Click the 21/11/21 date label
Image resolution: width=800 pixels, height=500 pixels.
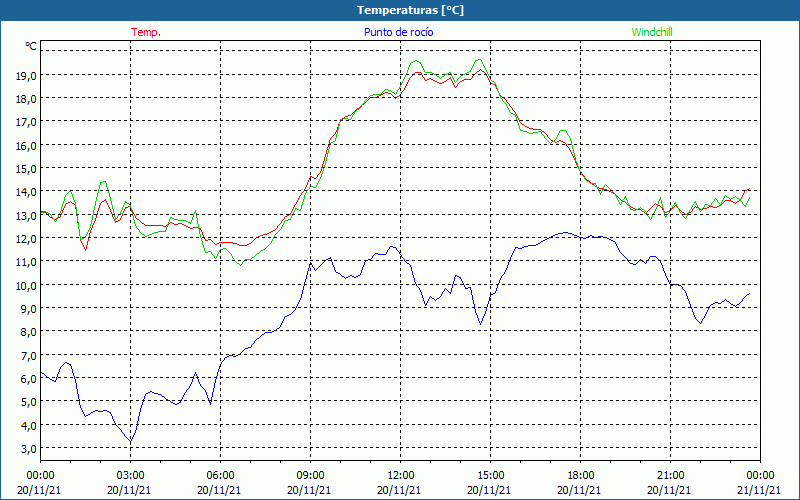click(759, 490)
